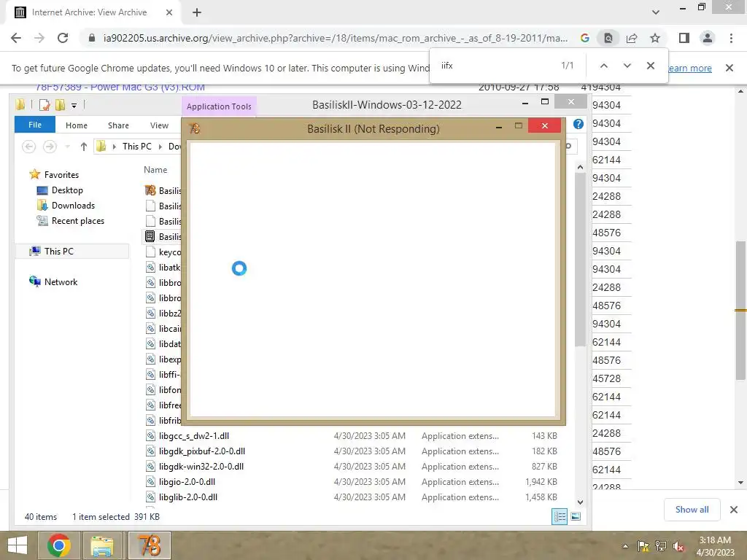Open Chrome profile avatar
This screenshot has width=747, height=560.
(x=708, y=38)
